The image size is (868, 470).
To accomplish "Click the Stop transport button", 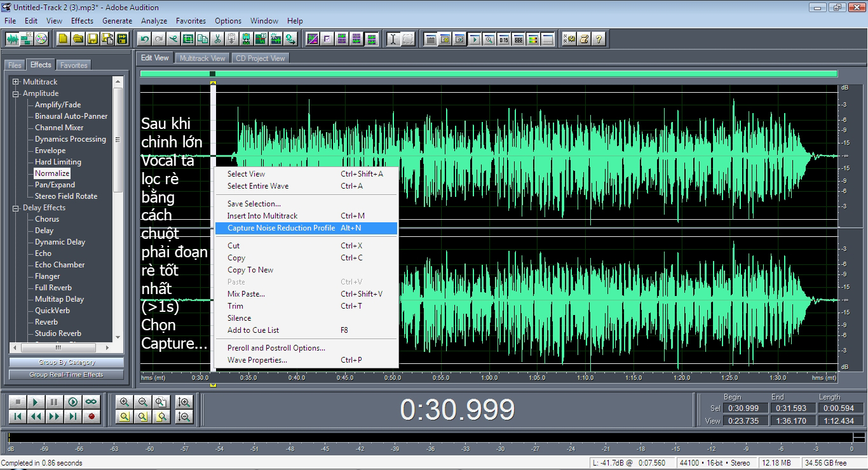I will tap(18, 402).
